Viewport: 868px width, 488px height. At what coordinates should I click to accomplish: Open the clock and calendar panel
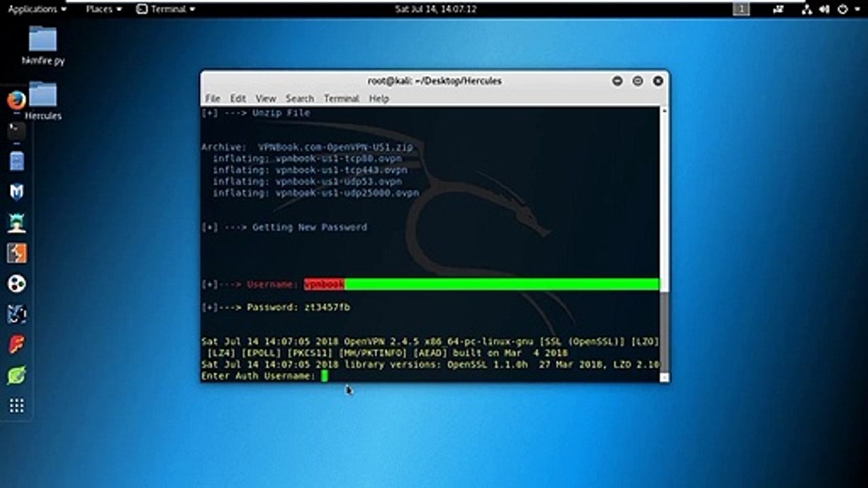[x=435, y=9]
